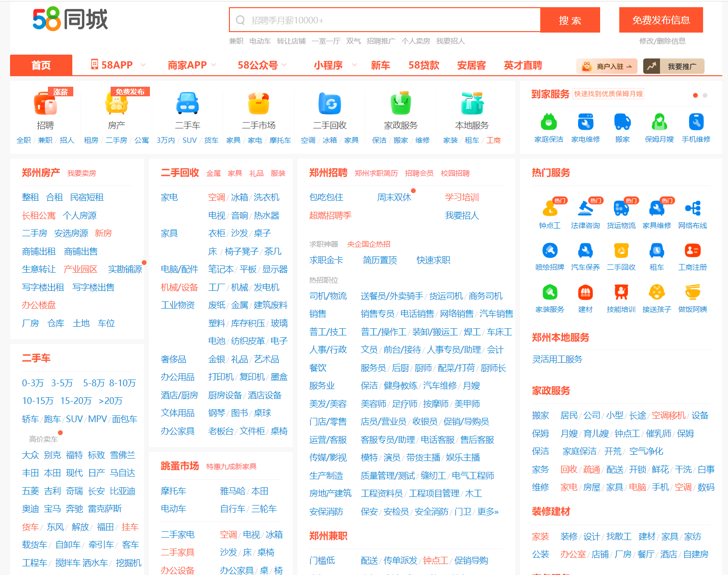Open the 雅马哈 motorcycle link

233,491
